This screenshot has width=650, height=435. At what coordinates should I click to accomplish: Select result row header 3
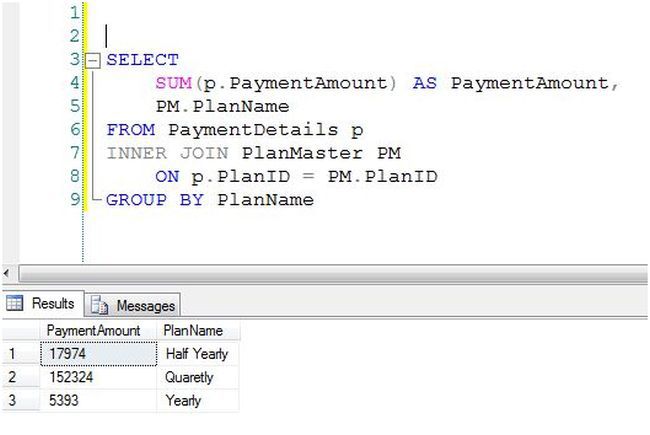21,401
